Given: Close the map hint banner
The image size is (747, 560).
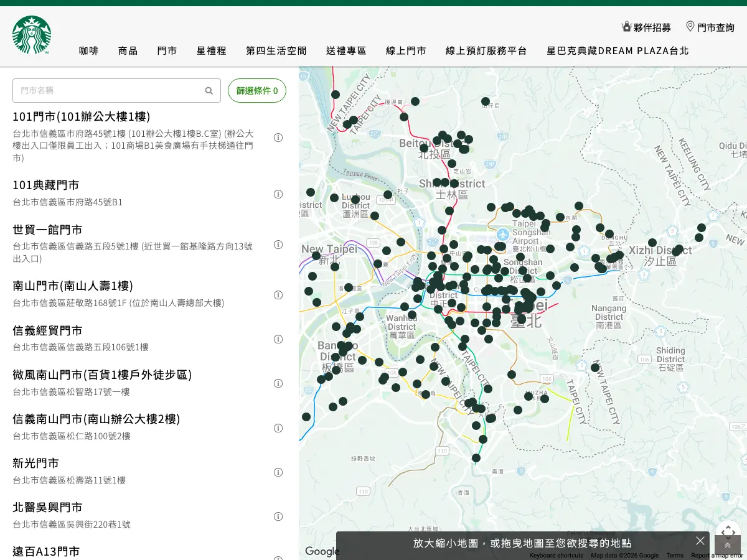Looking at the screenshot, I should point(700,541).
